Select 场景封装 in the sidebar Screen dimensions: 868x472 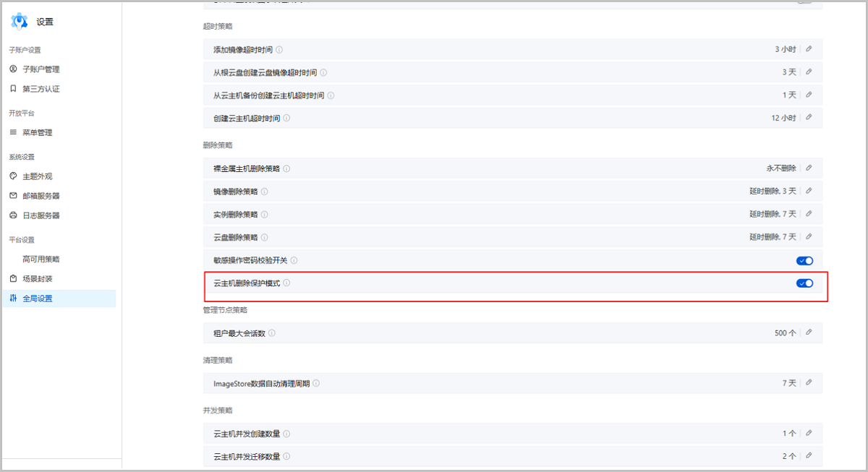(x=37, y=278)
